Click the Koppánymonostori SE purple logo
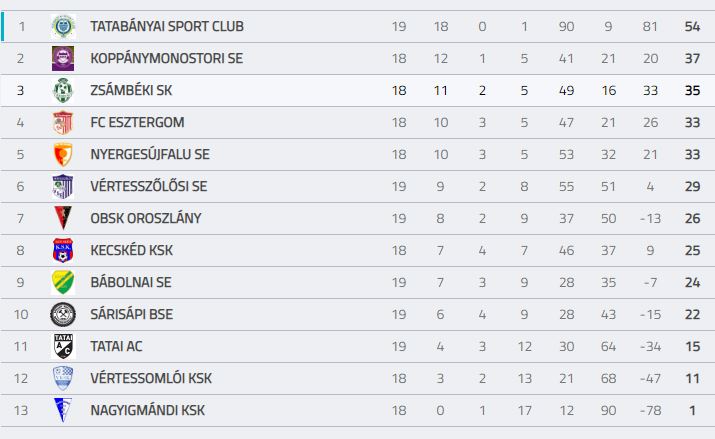Screen dimensions: 715x439 [63, 58]
